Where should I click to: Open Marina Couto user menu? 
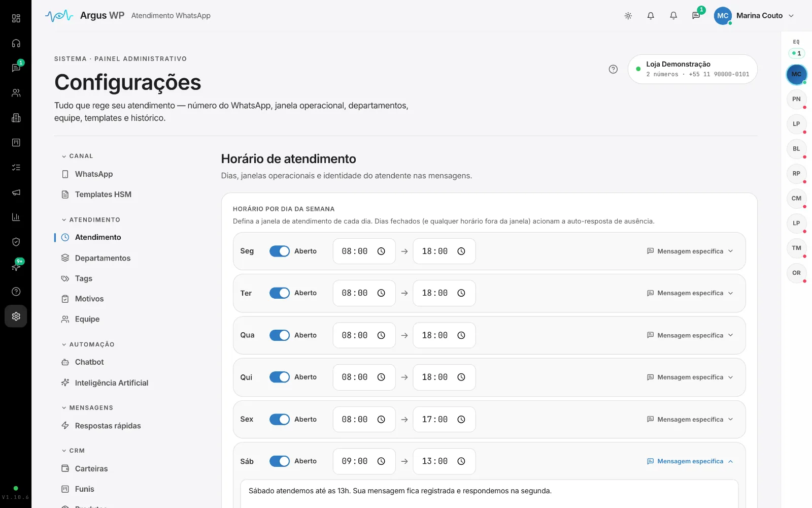coord(754,16)
